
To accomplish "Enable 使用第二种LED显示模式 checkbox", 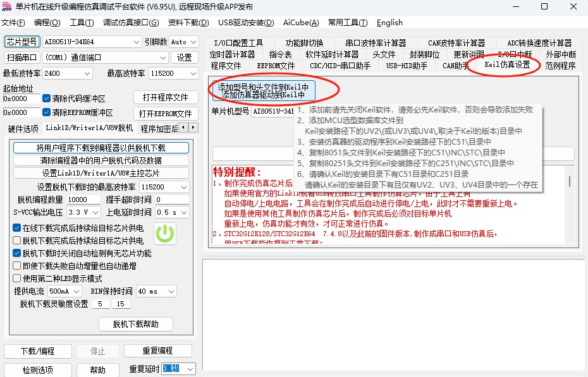I will [16, 278].
